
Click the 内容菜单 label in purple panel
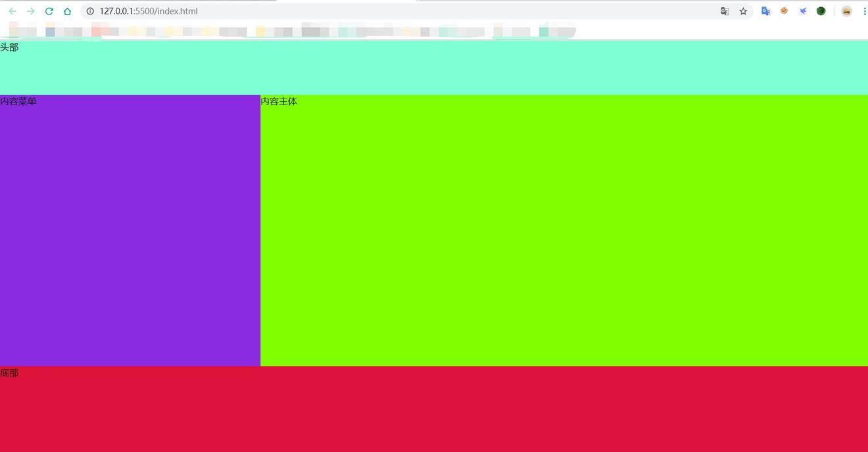point(18,101)
